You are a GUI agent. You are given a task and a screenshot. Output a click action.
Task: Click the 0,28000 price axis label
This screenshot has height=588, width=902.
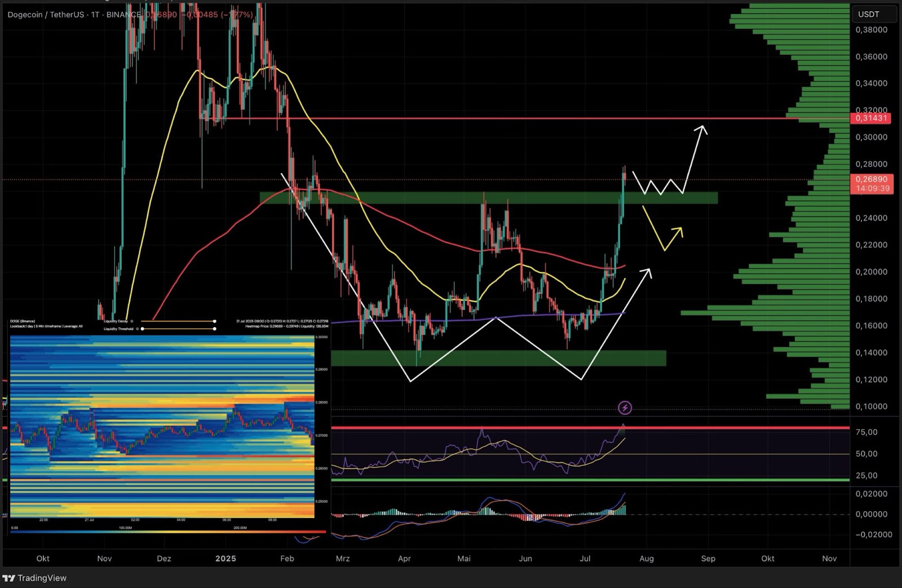tap(872, 164)
